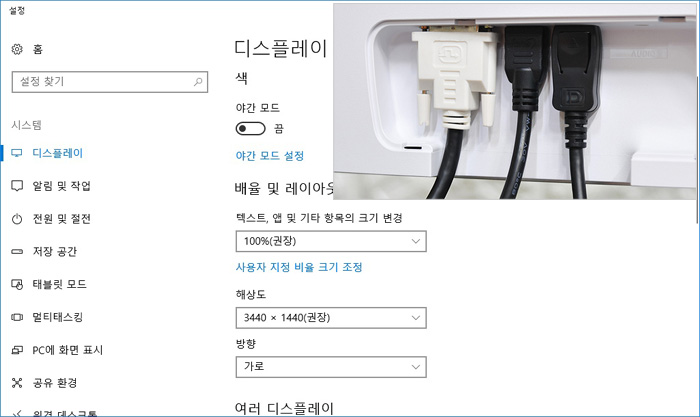Viewport: 700px width, 417px height.
Task: Open the 전원 및 절전 settings page
Action: (62, 219)
